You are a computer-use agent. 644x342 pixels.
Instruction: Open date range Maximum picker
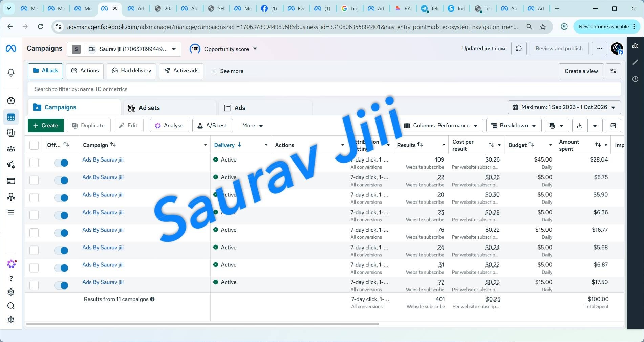tap(564, 107)
